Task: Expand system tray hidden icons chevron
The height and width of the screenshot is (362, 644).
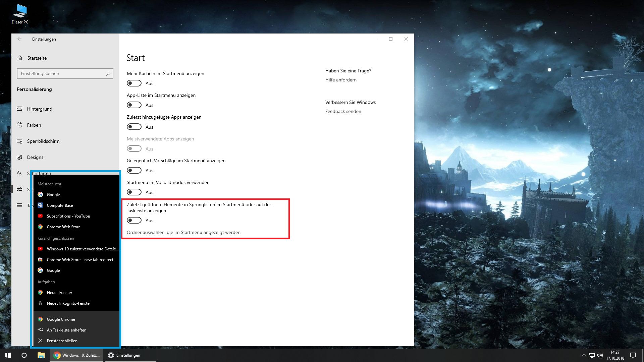Action: click(584, 355)
